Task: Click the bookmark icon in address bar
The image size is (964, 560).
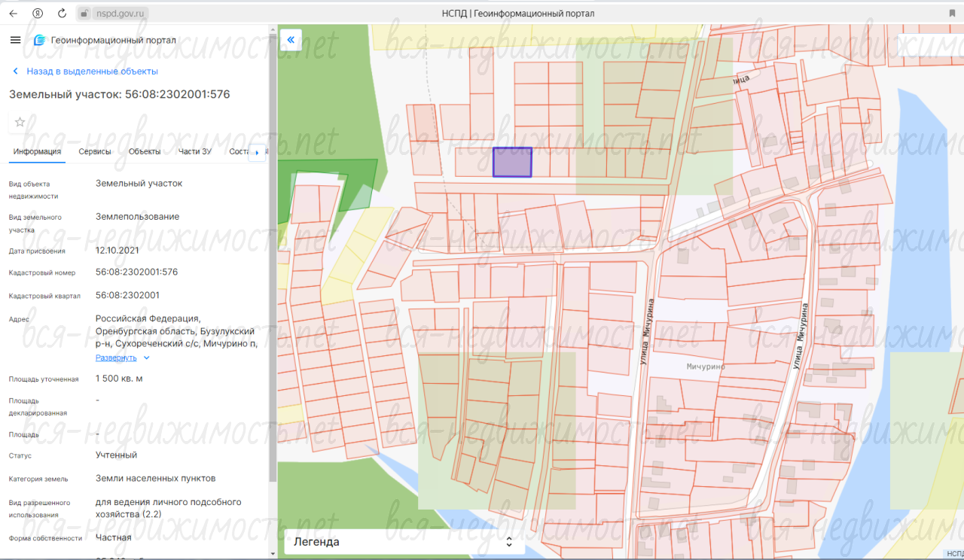Action: pos(952,14)
